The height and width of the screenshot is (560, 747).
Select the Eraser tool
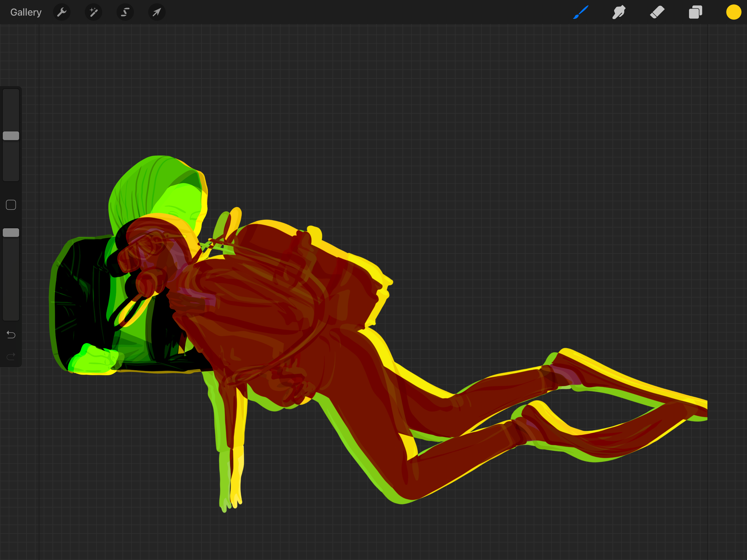[657, 12]
